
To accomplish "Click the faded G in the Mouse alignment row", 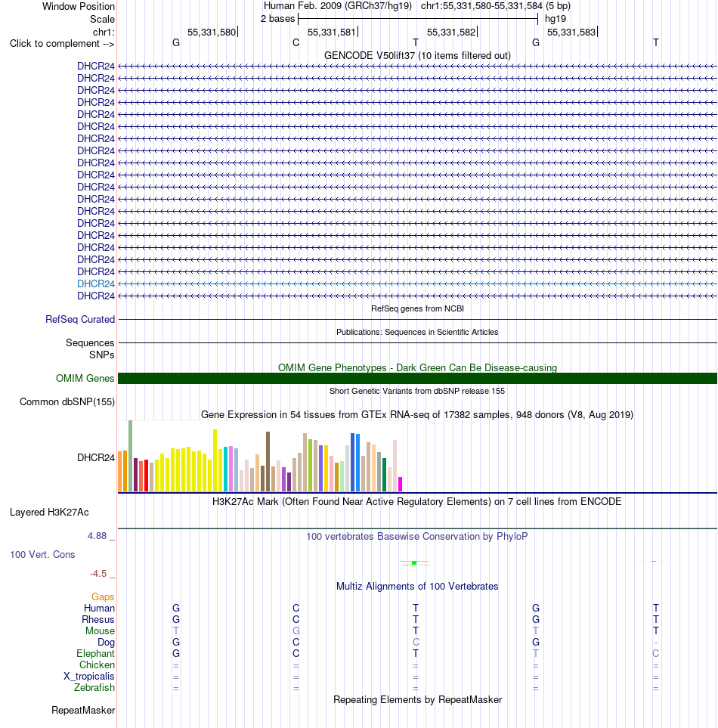I will tap(296, 631).
